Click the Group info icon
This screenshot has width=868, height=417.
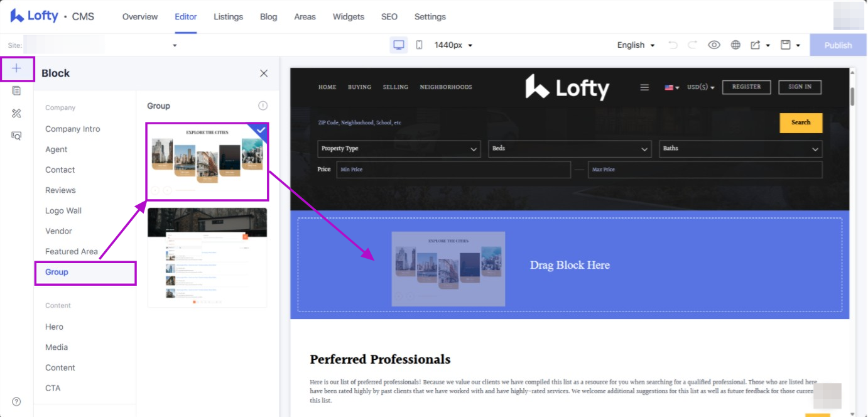pyautogui.click(x=263, y=106)
